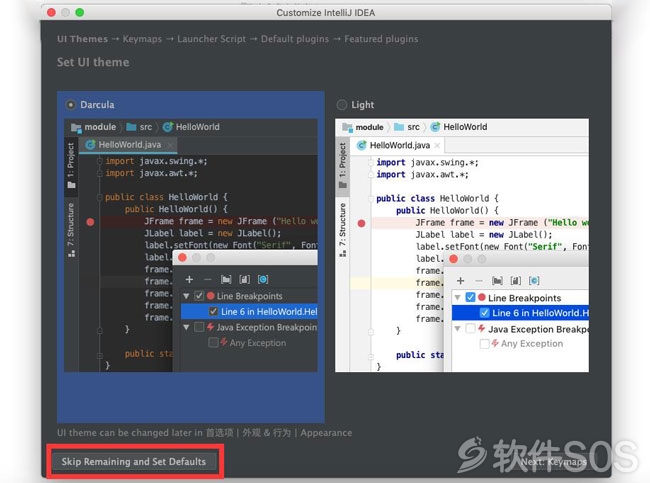Click Default plugins breadcrumb step
The height and width of the screenshot is (483, 650).
(295, 39)
